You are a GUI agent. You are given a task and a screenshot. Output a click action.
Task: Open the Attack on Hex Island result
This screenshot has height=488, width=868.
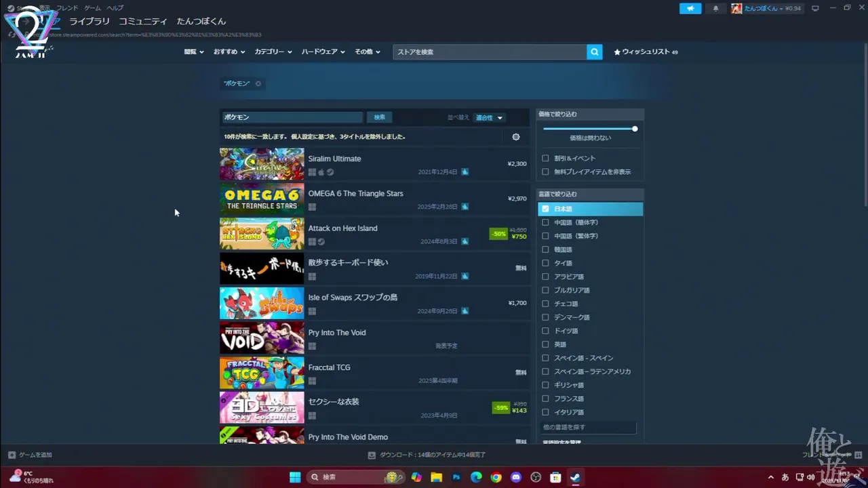374,234
